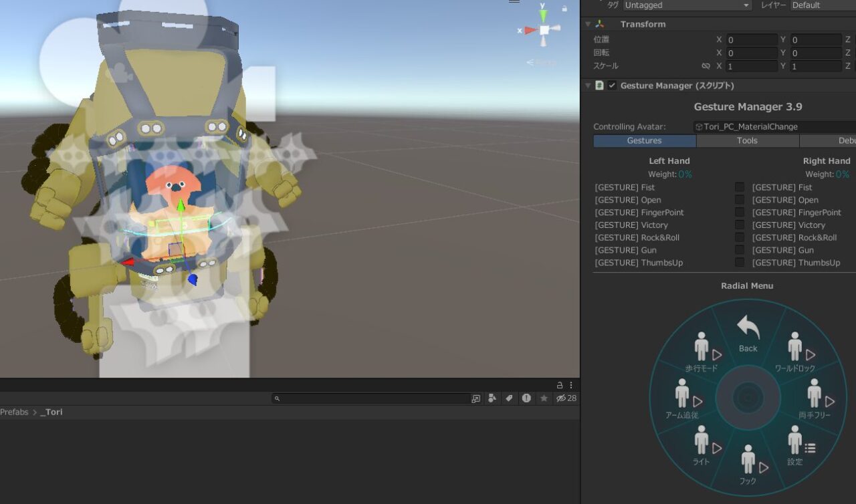Check left hand [GESTURE] Victory checkbox

(x=740, y=225)
